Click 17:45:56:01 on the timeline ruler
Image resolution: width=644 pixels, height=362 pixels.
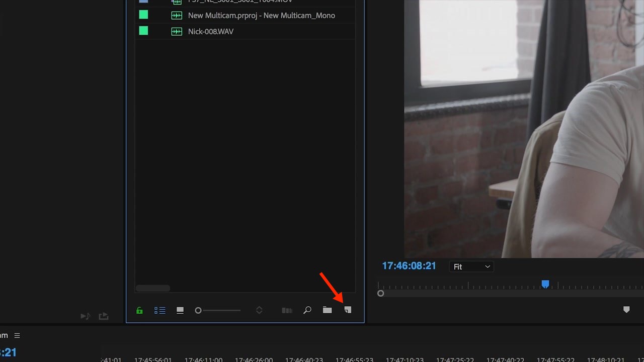click(153, 360)
